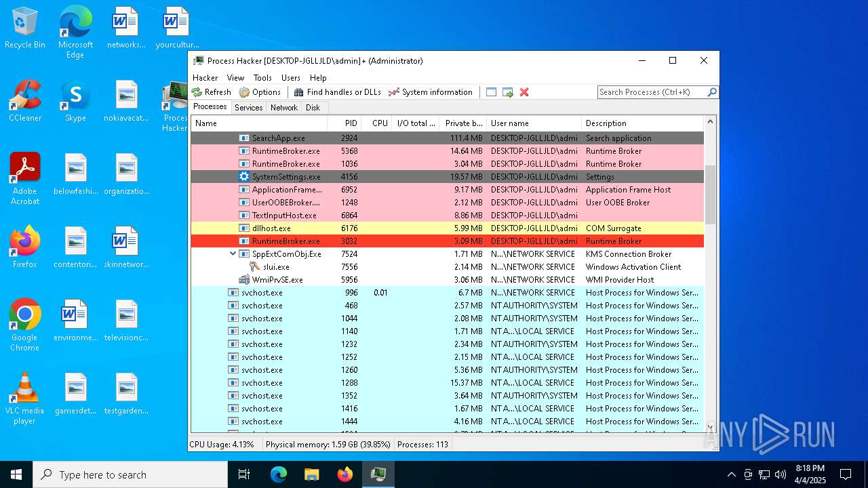Select svchost.exe with PID 996
Viewport: 868px width, 488px height.
[448, 293]
